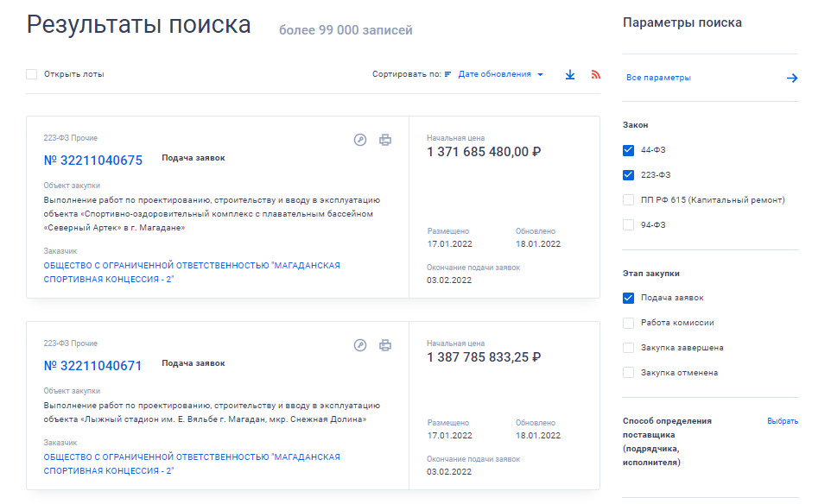The height and width of the screenshot is (504, 831).
Task: Open the 'Все параметры' link
Action: tap(658, 78)
